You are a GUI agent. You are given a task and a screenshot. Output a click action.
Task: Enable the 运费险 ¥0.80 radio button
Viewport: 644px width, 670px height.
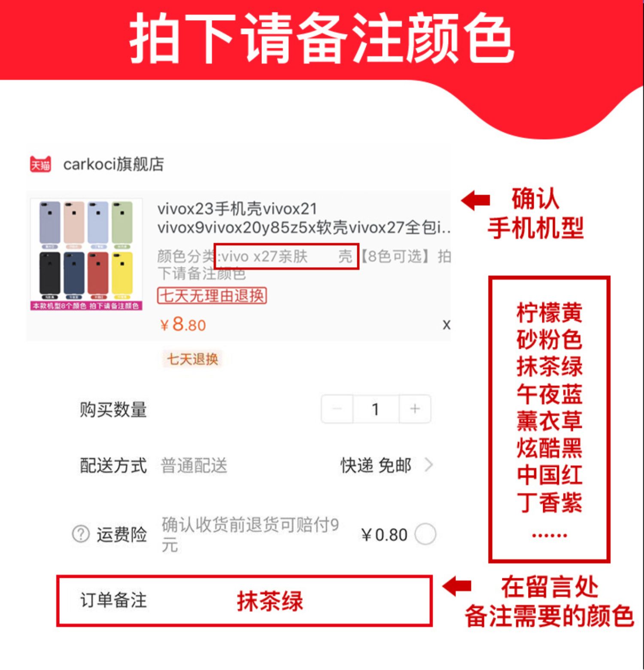coord(425,534)
